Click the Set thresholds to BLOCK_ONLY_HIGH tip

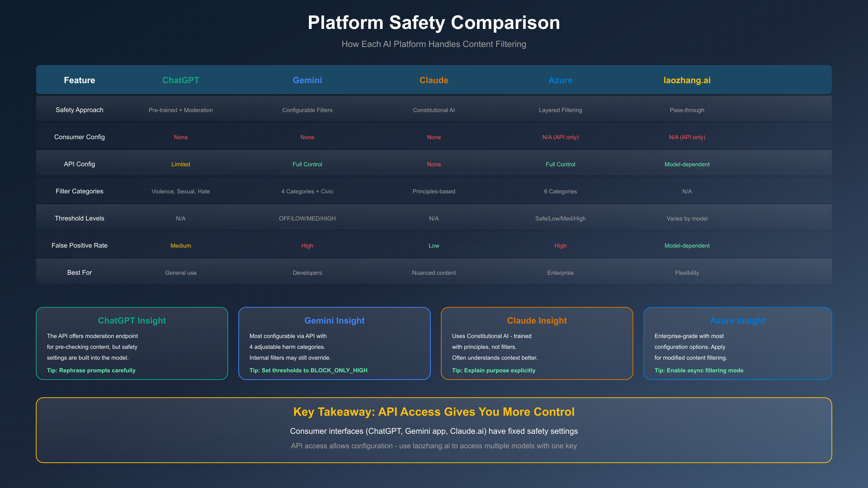pos(308,370)
